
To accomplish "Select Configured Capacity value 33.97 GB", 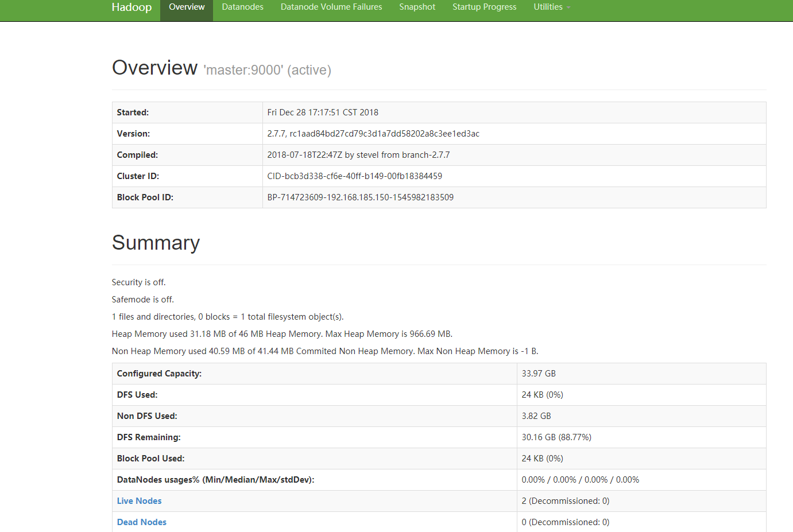I will pos(539,374).
